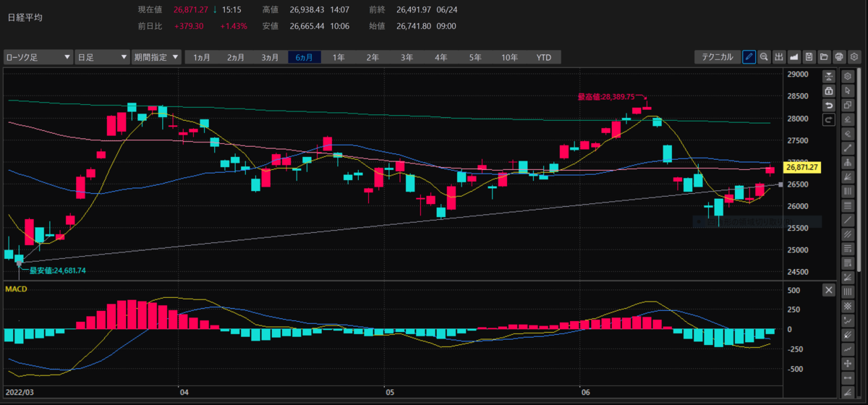
Task: Select the 1年 range tab
Action: 339,56
